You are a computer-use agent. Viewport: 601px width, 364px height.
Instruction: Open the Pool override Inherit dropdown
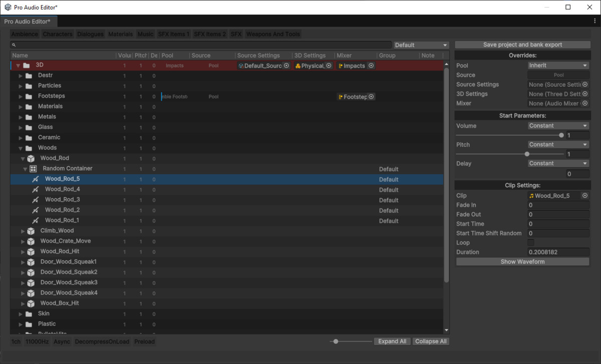pyautogui.click(x=558, y=66)
